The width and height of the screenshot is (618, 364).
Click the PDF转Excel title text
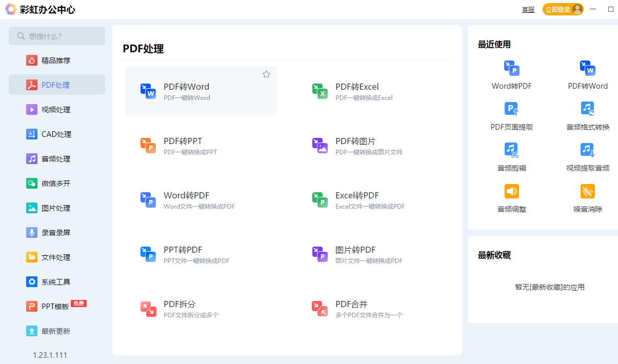pyautogui.click(x=357, y=87)
